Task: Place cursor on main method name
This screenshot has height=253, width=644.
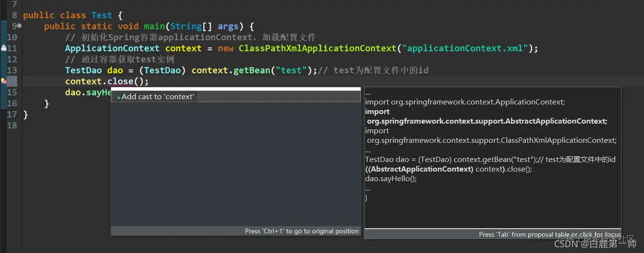Action: (x=154, y=26)
